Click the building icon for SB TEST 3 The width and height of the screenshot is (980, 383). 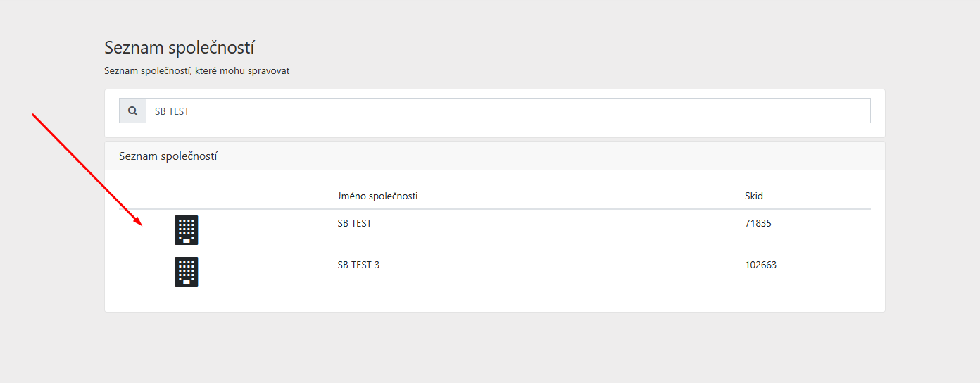187,272
